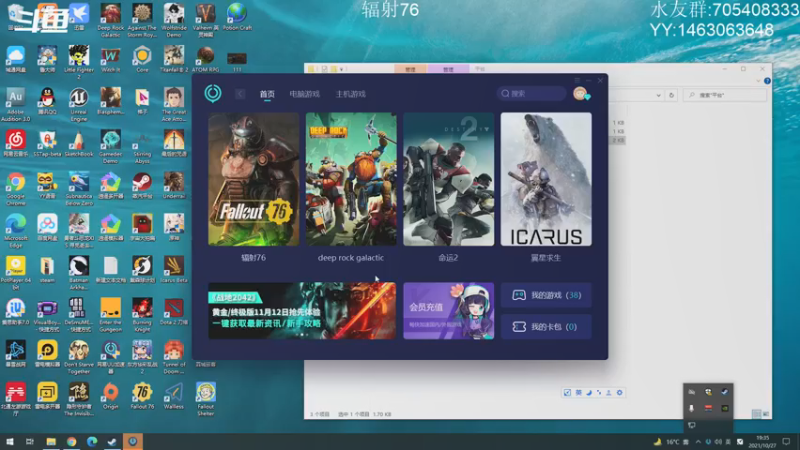Open Fallout Shelter desktop shortcut
Viewport: 800px width, 450px height.
[206, 399]
